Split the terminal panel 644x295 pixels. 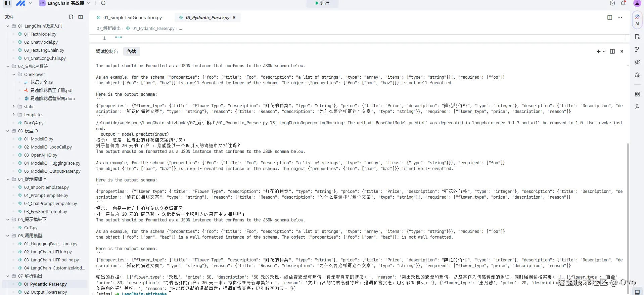click(612, 51)
